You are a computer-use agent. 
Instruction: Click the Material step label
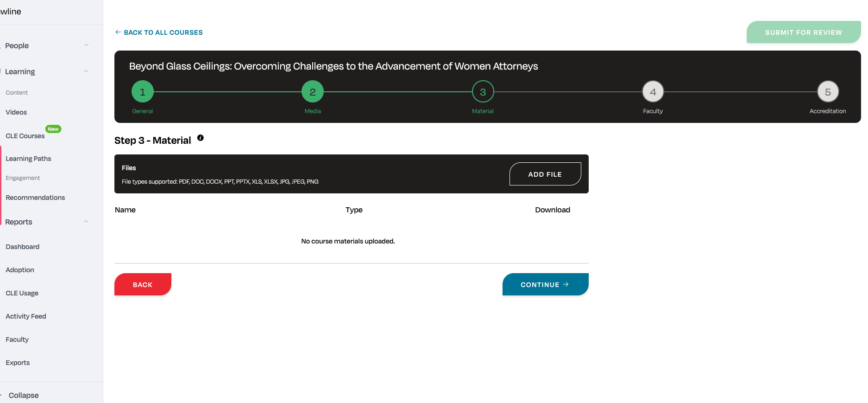[483, 111]
